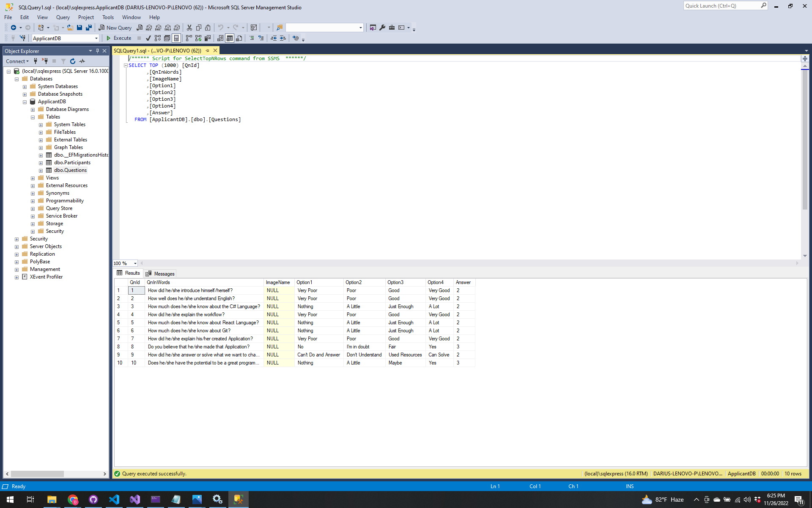
Task: Open Visual Studio Code from taskbar
Action: [114, 500]
